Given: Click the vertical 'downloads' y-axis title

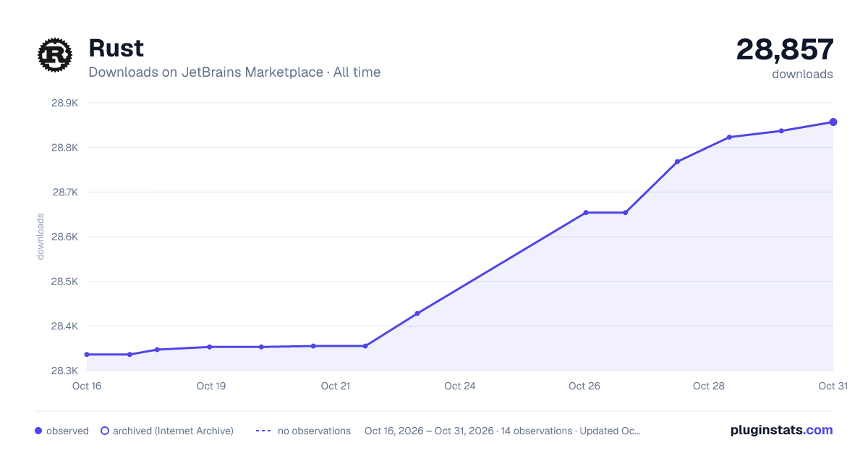Looking at the screenshot, I should pos(41,237).
